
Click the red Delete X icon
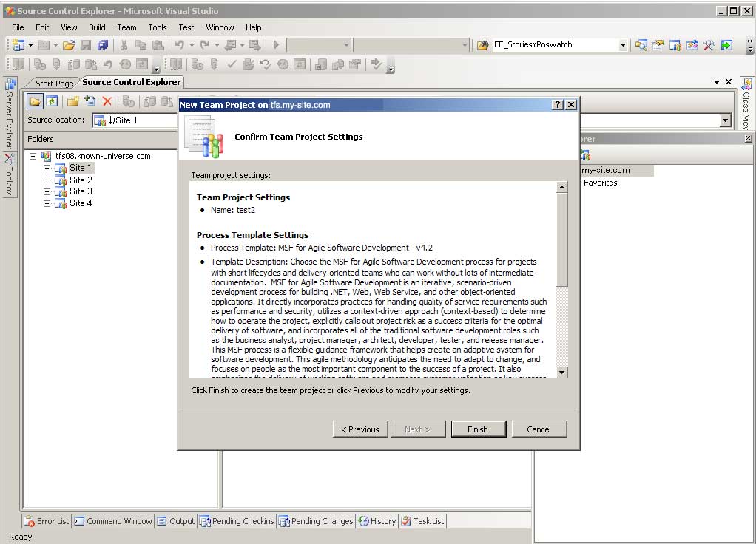107,101
